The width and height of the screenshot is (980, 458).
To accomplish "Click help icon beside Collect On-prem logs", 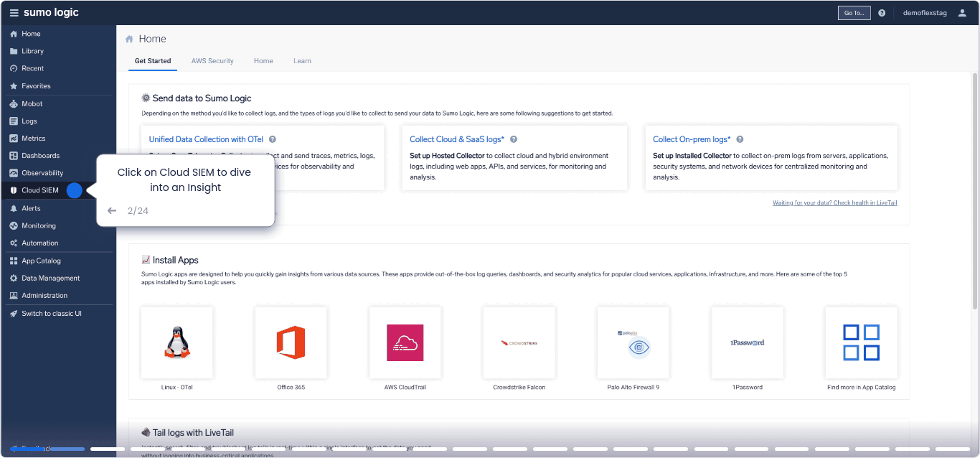I will [740, 139].
